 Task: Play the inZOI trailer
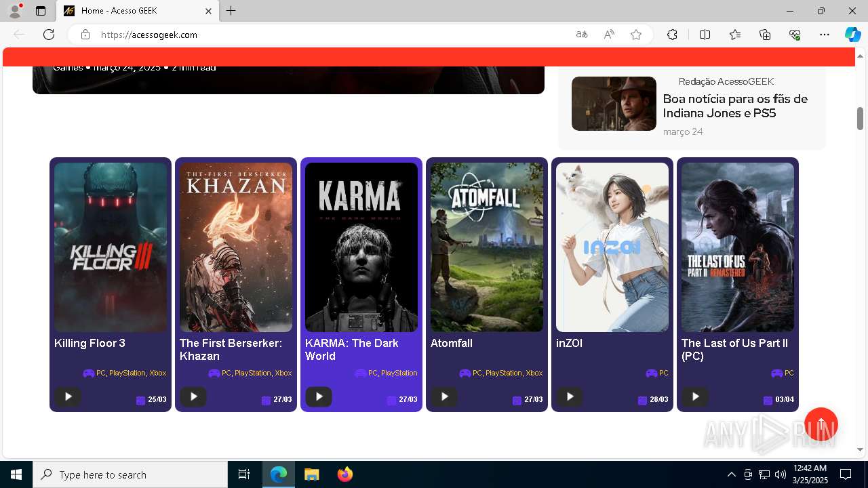click(x=570, y=396)
